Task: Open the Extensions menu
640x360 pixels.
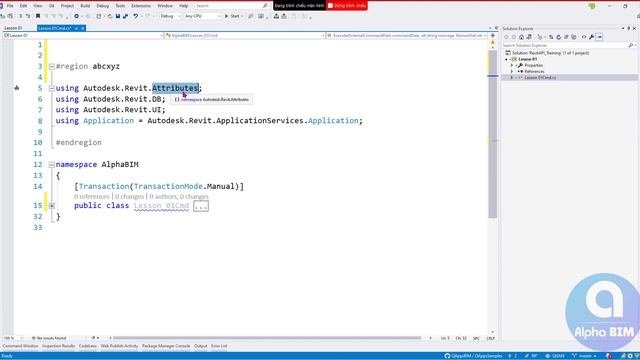Action: tap(141, 6)
